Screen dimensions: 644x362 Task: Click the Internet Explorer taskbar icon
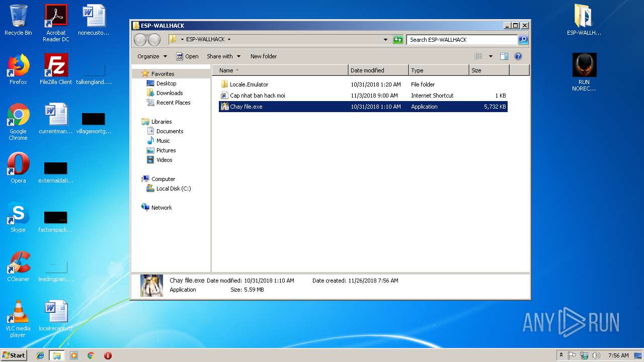coord(40,355)
